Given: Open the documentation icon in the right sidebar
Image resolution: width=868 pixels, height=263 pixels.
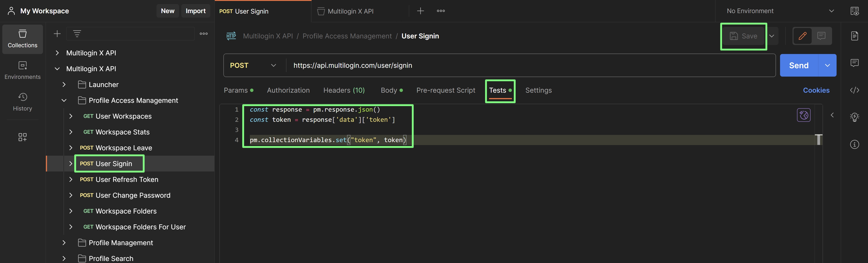Looking at the screenshot, I should point(854,36).
